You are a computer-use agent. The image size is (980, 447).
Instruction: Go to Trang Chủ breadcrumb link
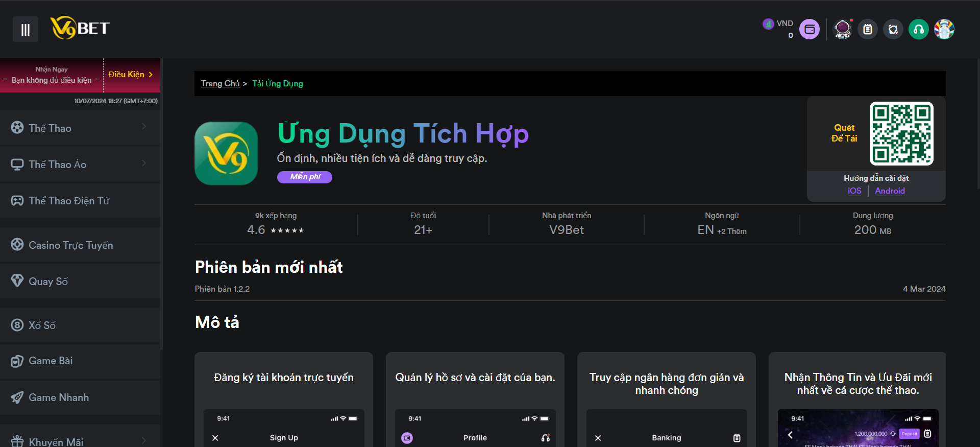pyautogui.click(x=220, y=83)
